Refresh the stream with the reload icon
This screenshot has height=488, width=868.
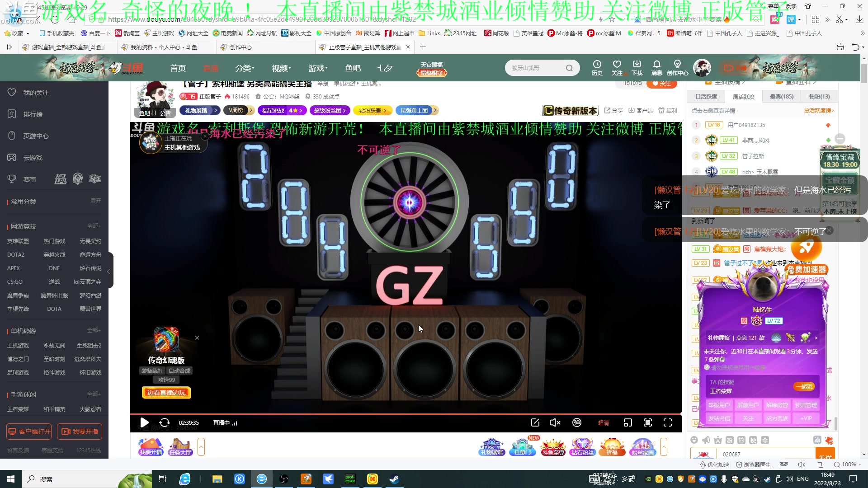(165, 422)
